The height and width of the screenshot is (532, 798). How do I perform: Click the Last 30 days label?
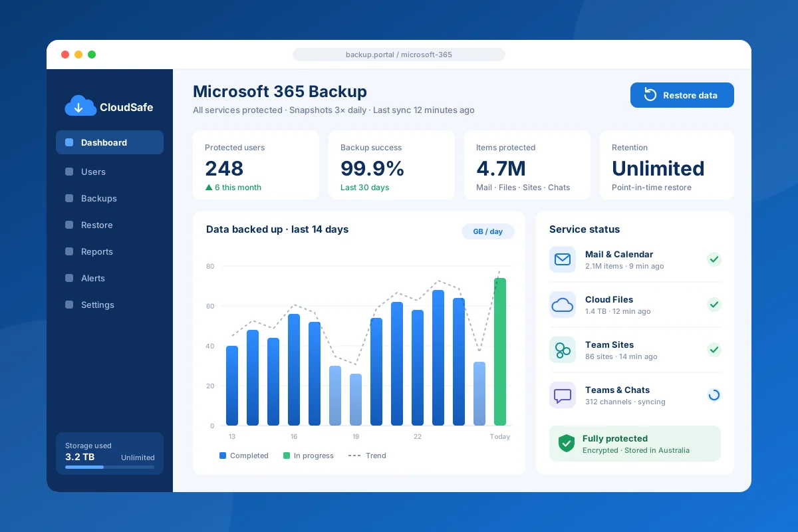[364, 188]
